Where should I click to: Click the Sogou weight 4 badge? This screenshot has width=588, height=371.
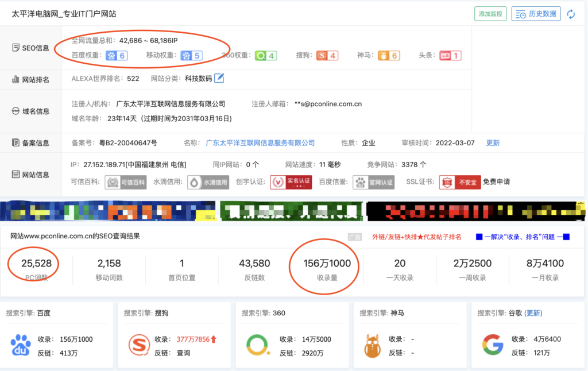point(327,56)
